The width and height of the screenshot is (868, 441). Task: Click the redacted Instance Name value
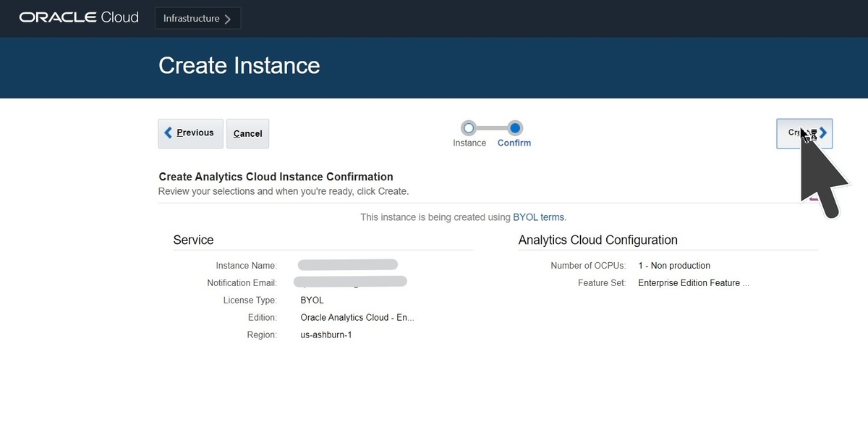pyautogui.click(x=348, y=264)
